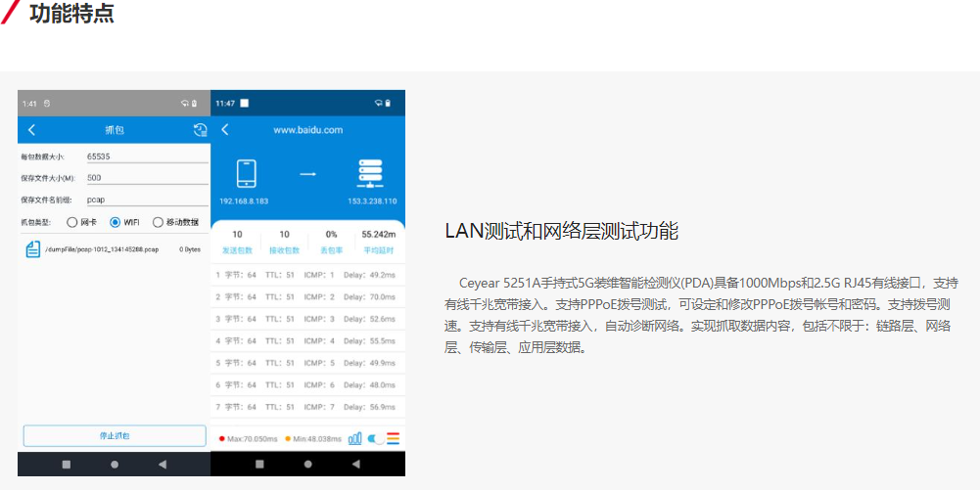980x490 pixels.
Task: Click the pcap dump file icon
Action: coord(32,249)
